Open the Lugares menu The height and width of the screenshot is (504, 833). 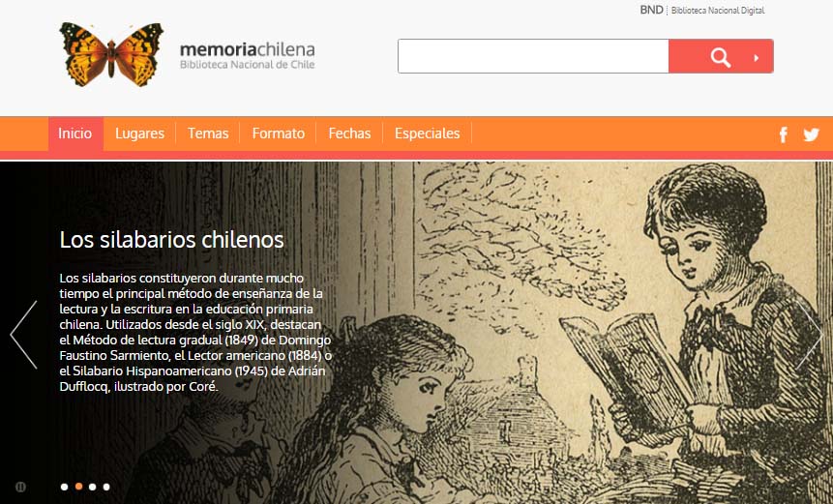(x=139, y=133)
